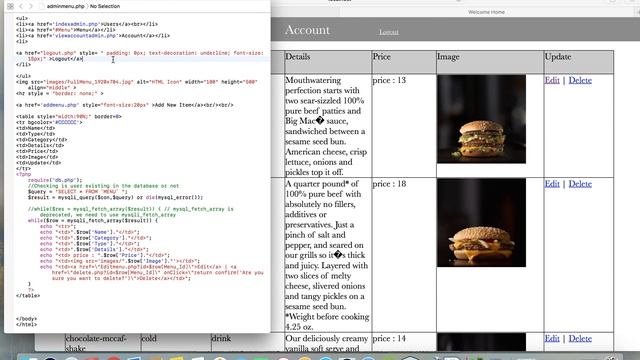Place cursor on the 'Add New Item' anchor line
The width and height of the screenshot is (640, 360).
[124, 105]
